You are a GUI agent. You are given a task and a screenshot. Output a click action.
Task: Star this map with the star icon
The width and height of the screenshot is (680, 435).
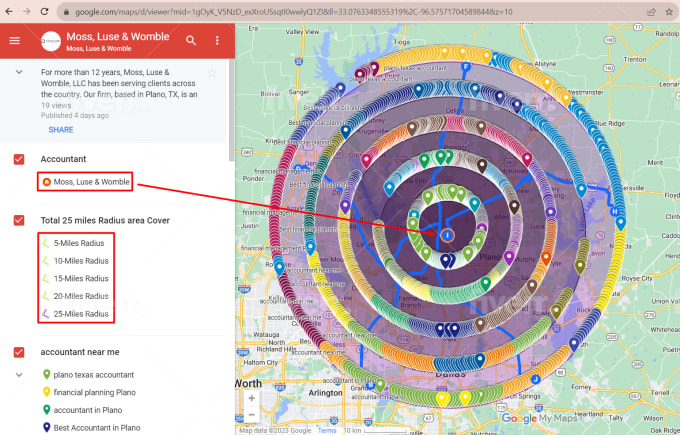(212, 73)
